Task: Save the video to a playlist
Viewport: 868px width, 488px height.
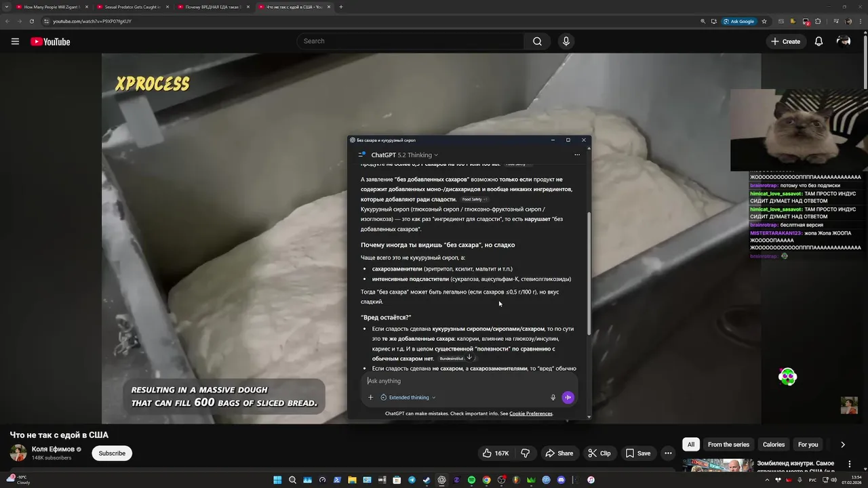Action: click(638, 453)
